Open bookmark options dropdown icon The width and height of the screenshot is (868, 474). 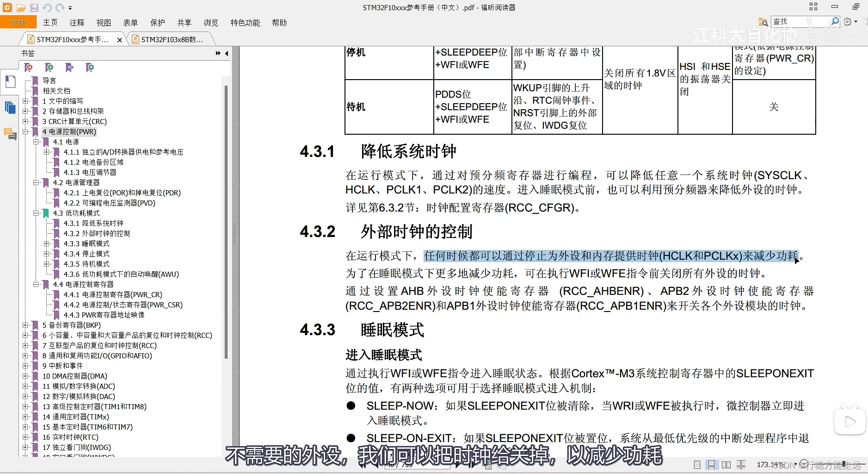(90, 68)
